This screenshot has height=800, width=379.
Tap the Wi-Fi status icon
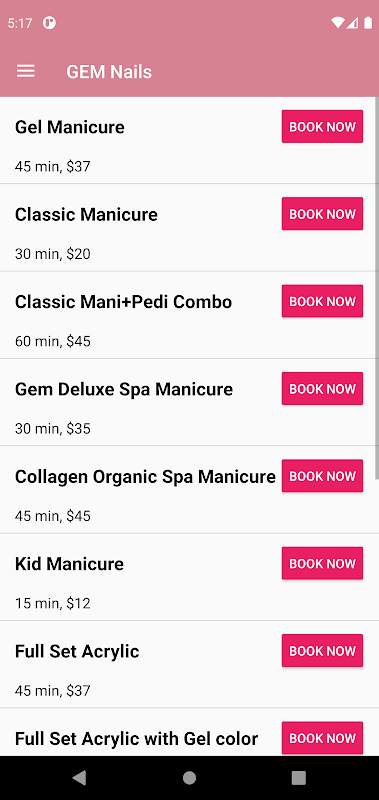pos(337,23)
